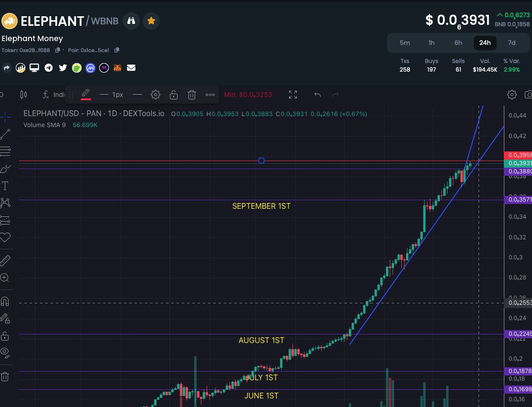This screenshot has height=407, width=532.
Task: Click the fullscreen chart icon
Action: click(293, 95)
